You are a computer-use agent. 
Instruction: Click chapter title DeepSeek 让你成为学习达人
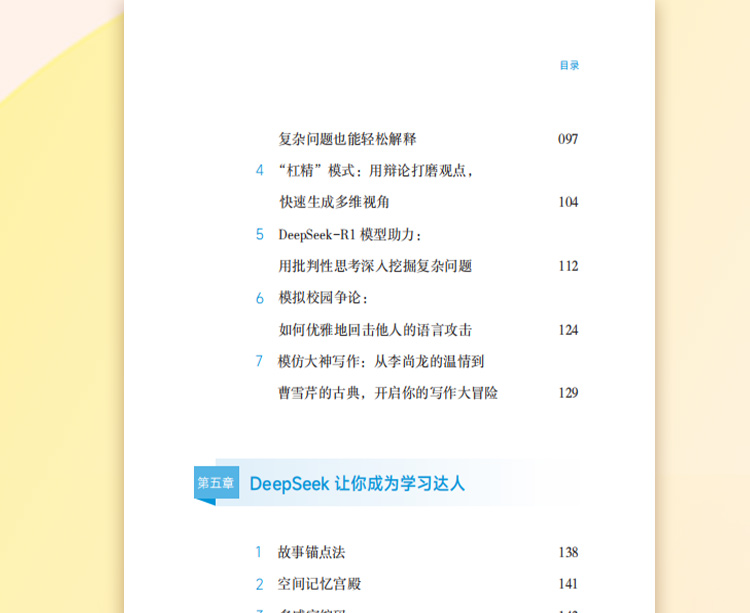357,483
